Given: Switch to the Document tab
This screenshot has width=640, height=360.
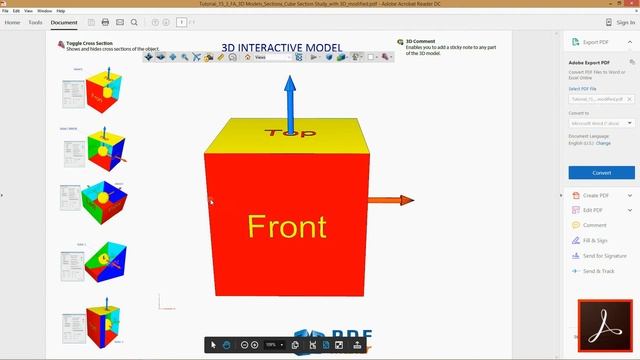Looking at the screenshot, I should pos(64,22).
